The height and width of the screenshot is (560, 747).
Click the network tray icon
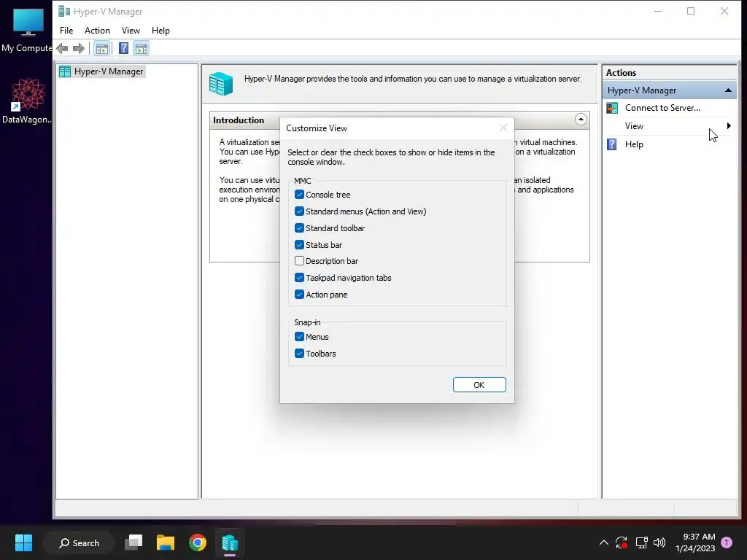[x=641, y=542]
